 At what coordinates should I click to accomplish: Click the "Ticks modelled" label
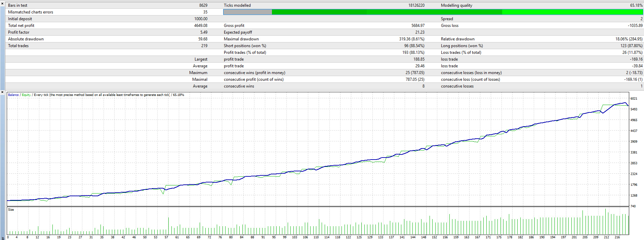pos(237,5)
